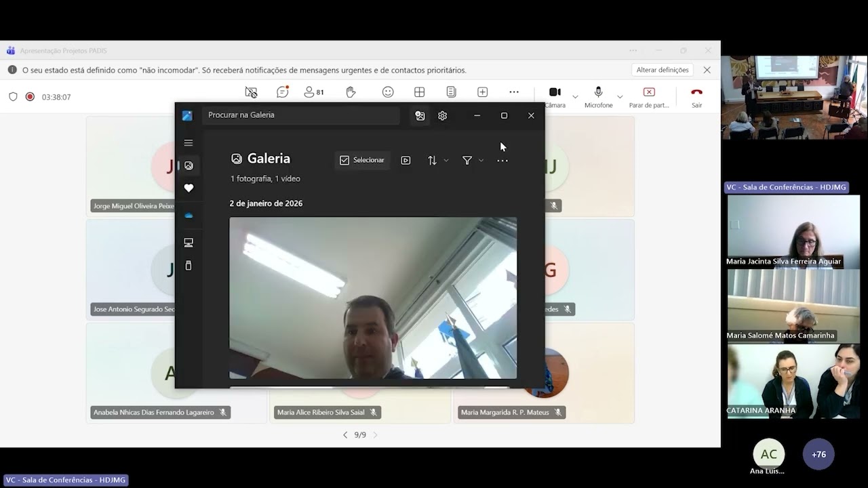Click Teams more options dots in title bar
Screen dimensions: 868x488
pos(633,51)
